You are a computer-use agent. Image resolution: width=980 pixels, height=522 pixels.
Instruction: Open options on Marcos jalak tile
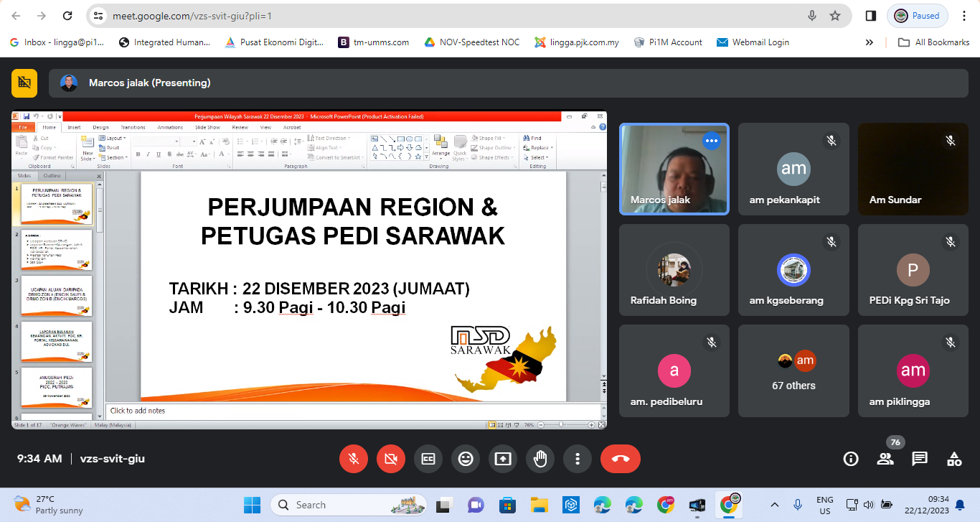click(712, 141)
